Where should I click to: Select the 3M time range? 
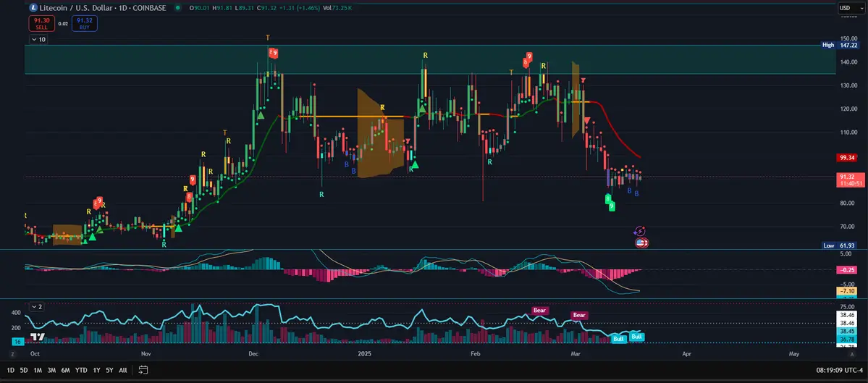51,370
